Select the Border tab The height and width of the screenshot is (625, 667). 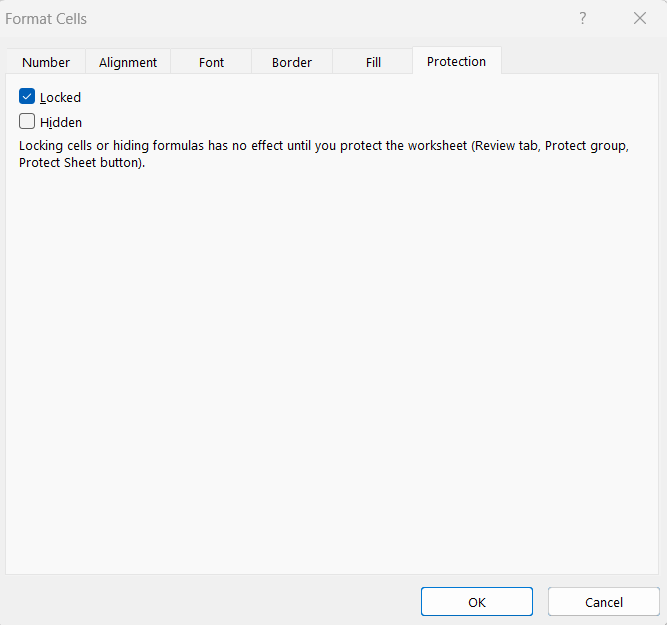[292, 62]
